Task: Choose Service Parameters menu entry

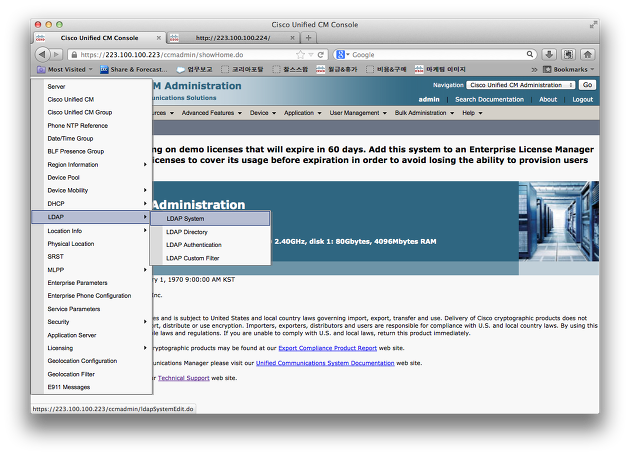Action: coord(92,309)
